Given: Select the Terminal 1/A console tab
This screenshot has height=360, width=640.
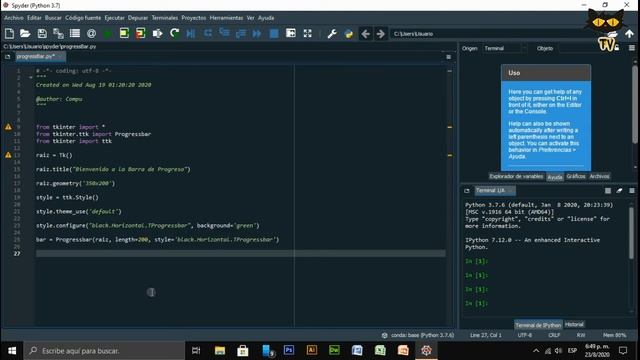Looking at the screenshot, I should (495, 191).
